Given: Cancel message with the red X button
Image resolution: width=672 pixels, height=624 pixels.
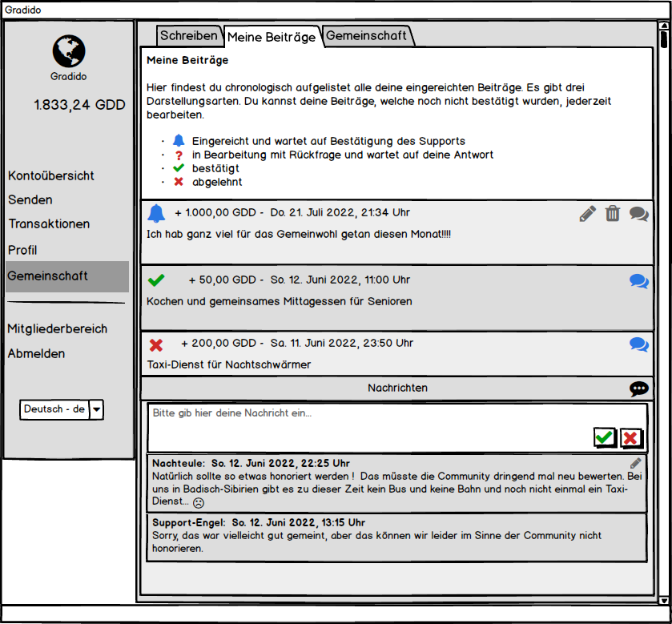Looking at the screenshot, I should tap(631, 437).
